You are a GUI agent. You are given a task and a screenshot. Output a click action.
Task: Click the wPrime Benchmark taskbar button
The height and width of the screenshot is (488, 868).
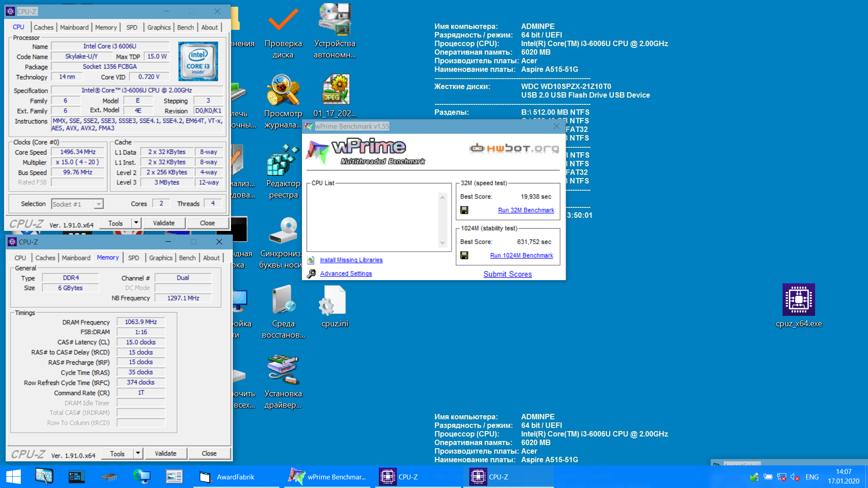tap(328, 477)
